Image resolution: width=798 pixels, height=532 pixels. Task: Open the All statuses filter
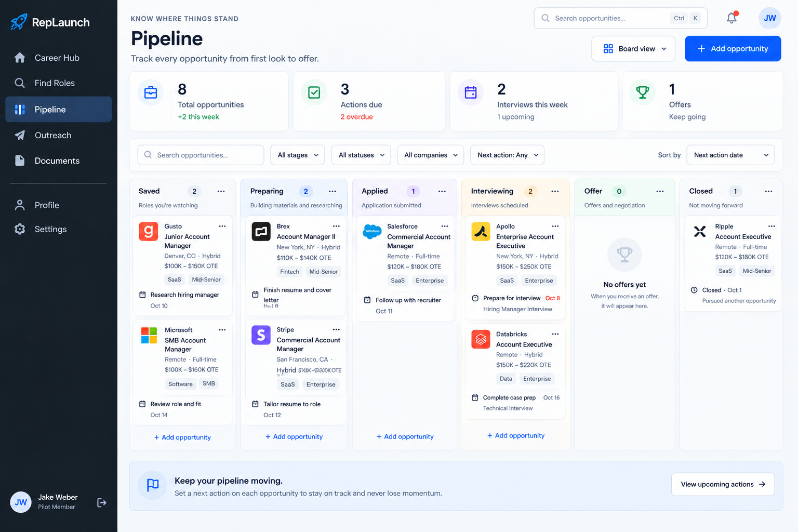(361, 155)
